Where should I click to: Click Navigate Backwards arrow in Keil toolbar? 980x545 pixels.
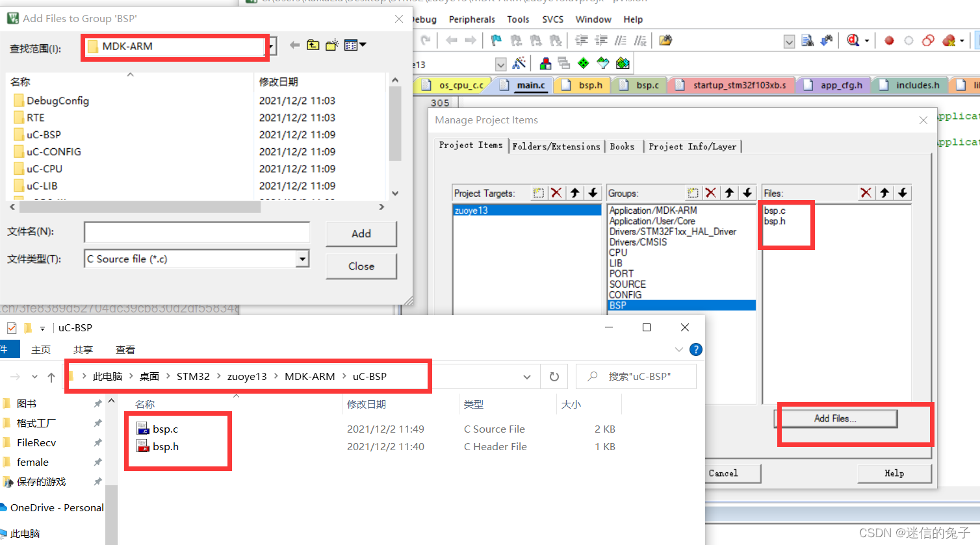tap(452, 40)
